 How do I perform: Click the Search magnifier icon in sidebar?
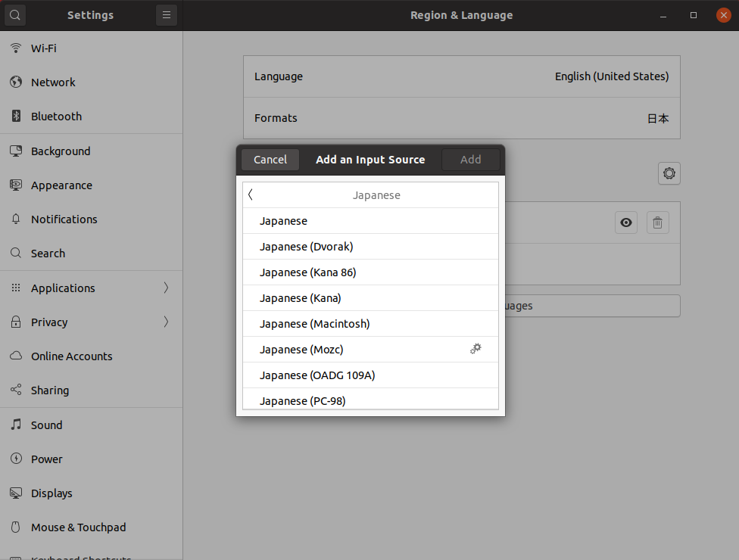[16, 253]
